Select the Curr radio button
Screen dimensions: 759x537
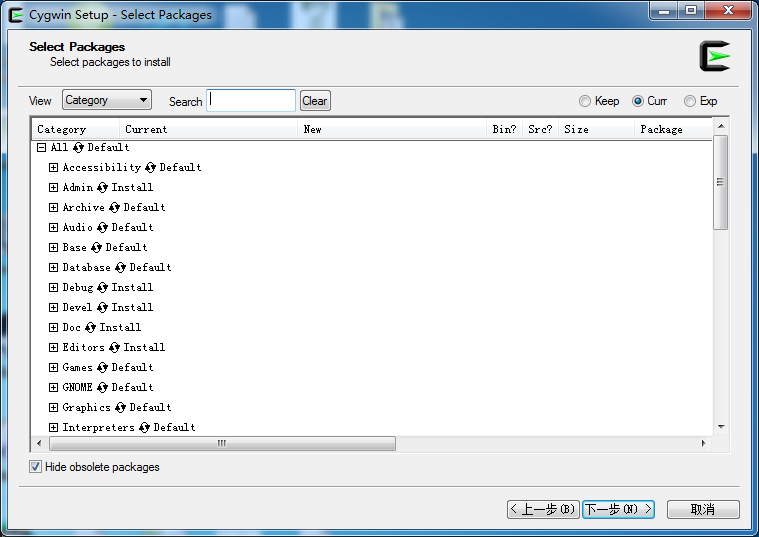[638, 101]
